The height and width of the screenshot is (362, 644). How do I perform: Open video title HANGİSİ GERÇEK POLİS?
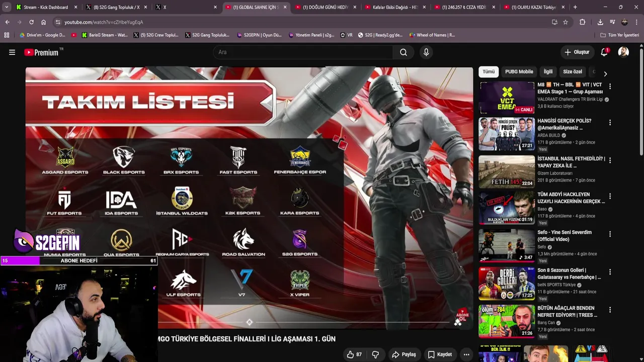565,124
